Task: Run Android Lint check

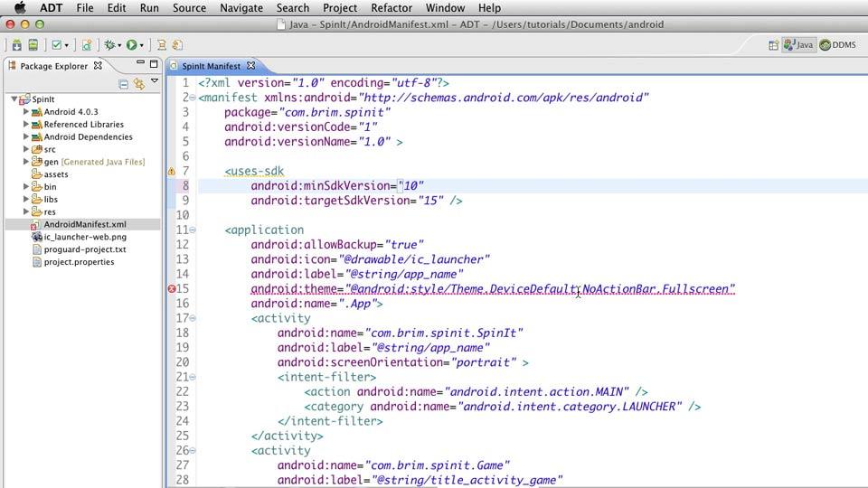Action: point(56,45)
